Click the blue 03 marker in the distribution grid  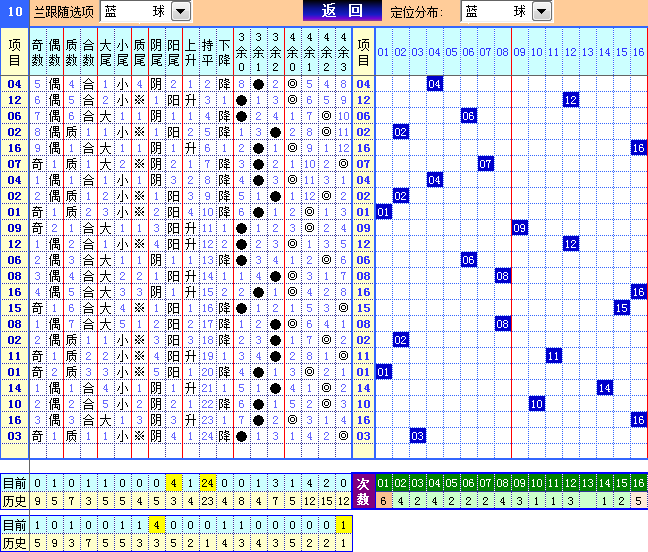(417, 436)
